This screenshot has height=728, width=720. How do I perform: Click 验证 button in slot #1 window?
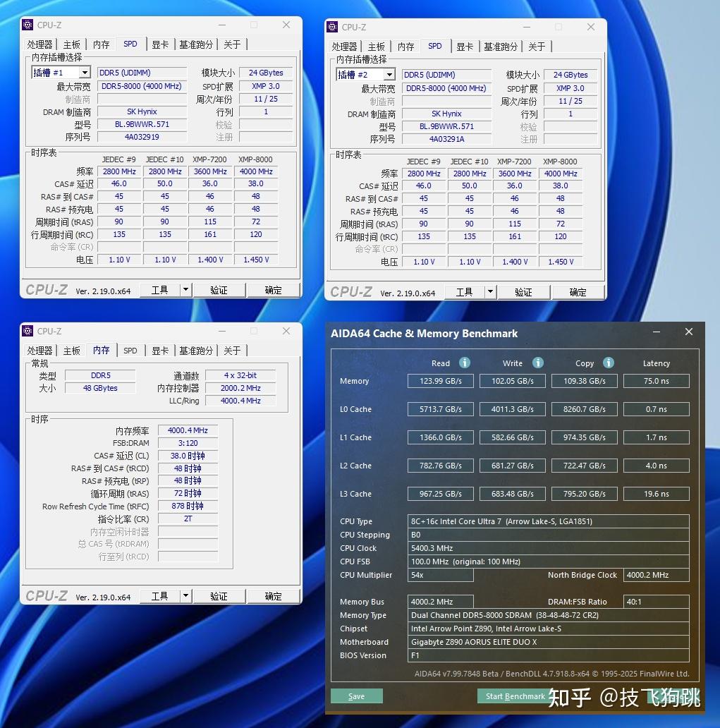(x=219, y=290)
